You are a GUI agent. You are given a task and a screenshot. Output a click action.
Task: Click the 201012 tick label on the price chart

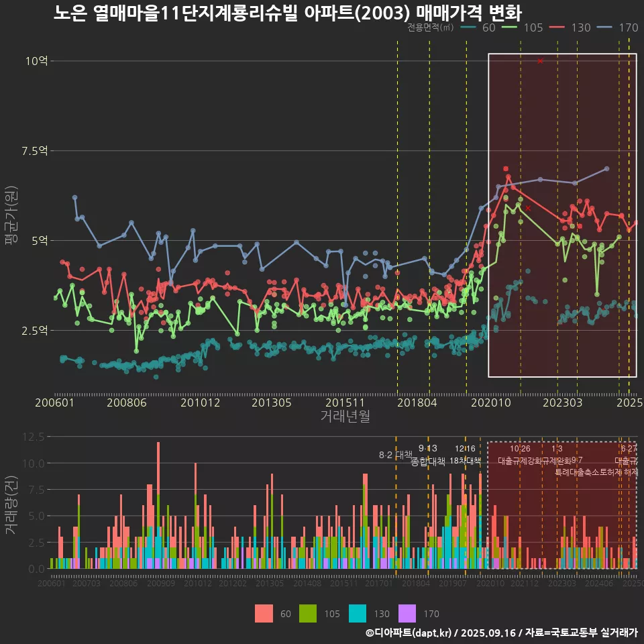point(201,402)
